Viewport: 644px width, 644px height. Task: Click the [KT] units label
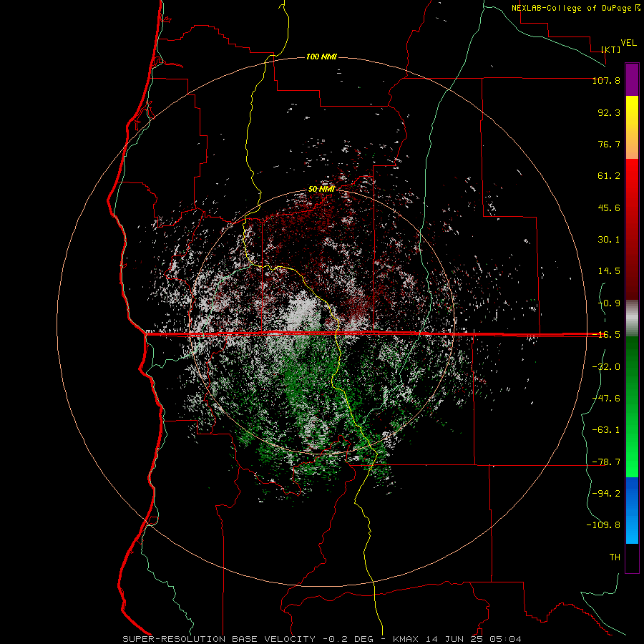[611, 49]
